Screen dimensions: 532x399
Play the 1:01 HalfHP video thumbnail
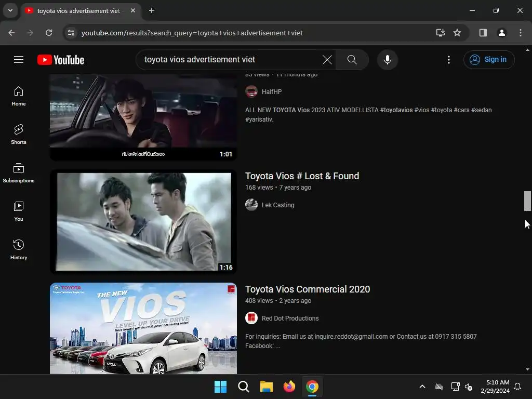click(x=143, y=117)
